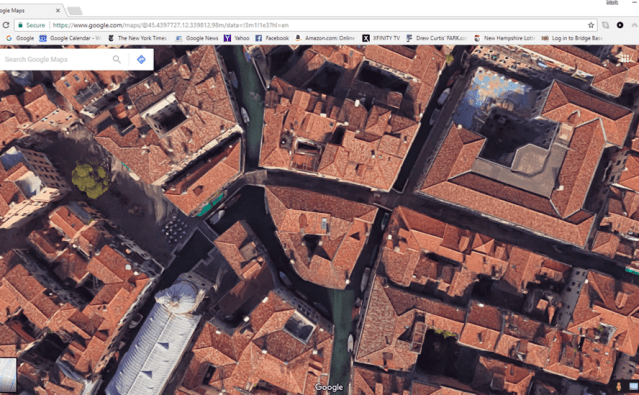Open the Google News bookmark
This screenshot has height=395, width=639.
pyautogui.click(x=197, y=38)
